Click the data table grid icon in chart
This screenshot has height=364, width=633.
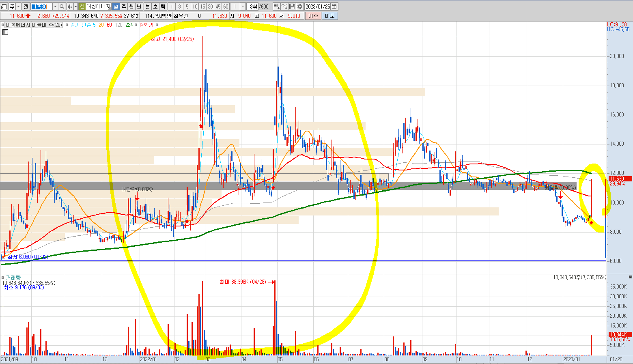coord(4,32)
